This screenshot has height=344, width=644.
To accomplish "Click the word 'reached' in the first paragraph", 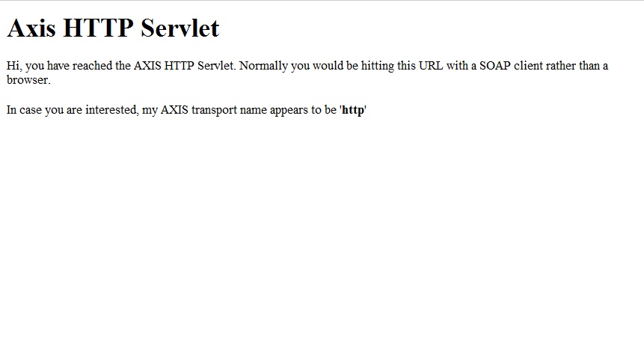I will click(x=93, y=66).
